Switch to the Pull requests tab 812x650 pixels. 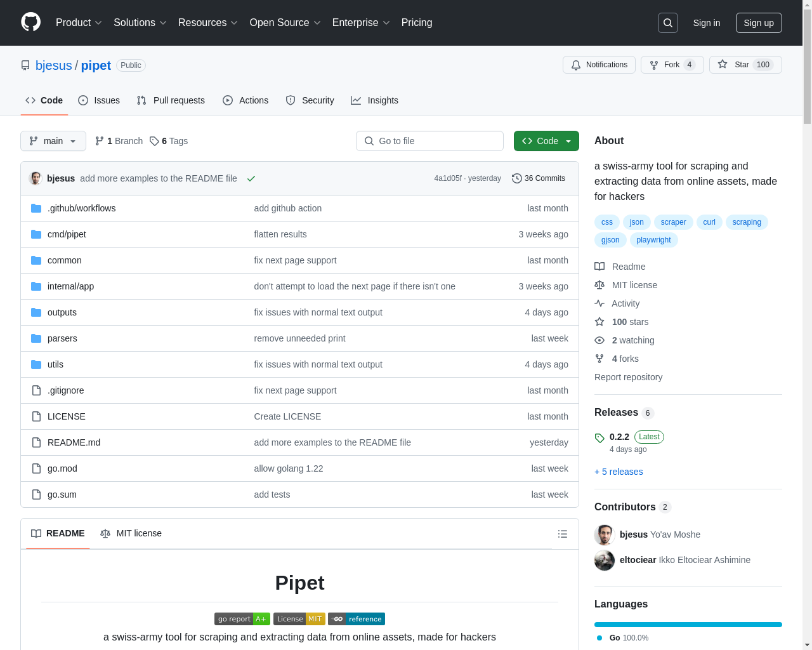click(171, 100)
